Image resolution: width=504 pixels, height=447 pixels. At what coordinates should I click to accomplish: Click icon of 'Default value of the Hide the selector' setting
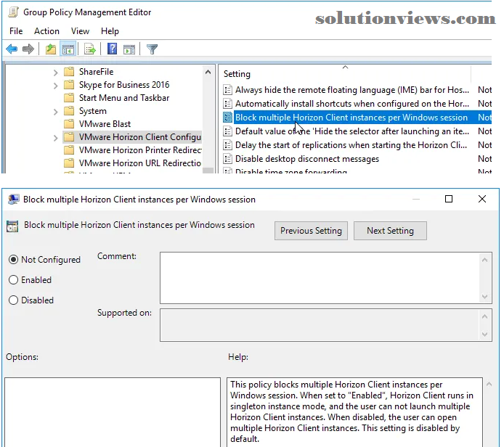pyautogui.click(x=227, y=131)
